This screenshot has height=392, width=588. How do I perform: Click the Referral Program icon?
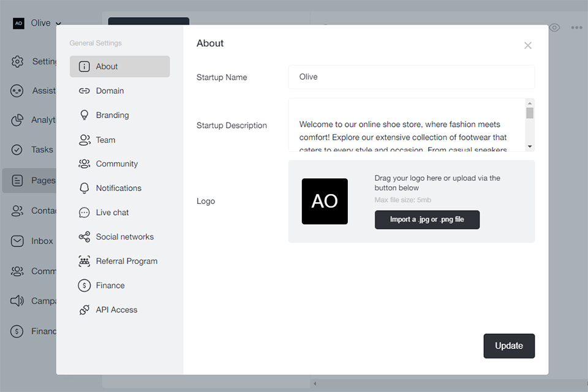click(x=85, y=261)
